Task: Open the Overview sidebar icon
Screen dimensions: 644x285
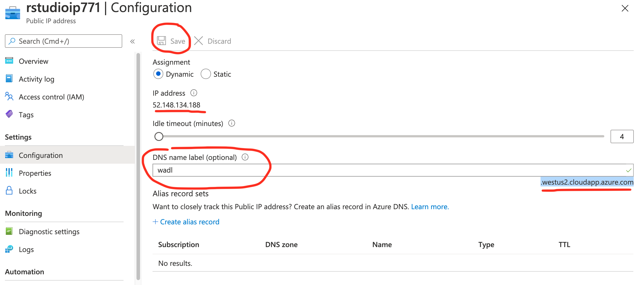Action: pos(9,61)
